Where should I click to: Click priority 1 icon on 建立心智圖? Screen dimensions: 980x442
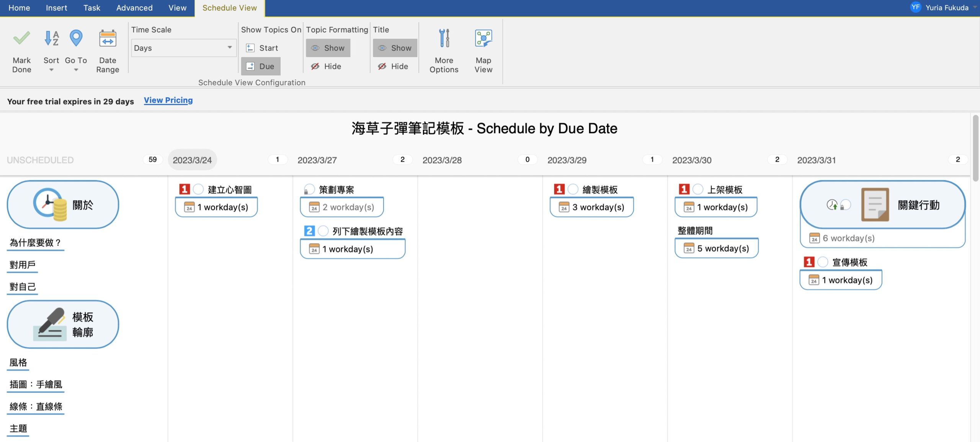coord(185,189)
